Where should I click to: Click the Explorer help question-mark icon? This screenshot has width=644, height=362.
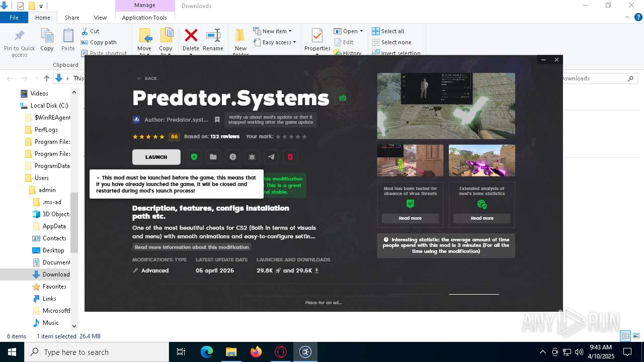pyautogui.click(x=638, y=17)
